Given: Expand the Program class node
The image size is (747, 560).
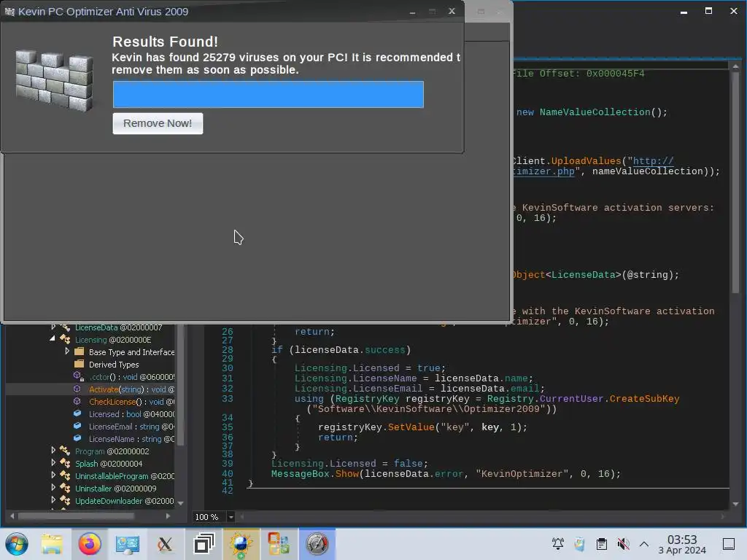Looking at the screenshot, I should 53,451.
